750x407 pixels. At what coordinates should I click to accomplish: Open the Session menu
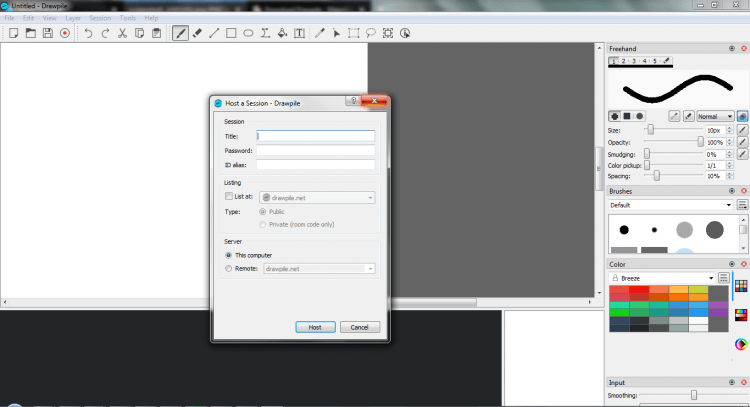(100, 18)
